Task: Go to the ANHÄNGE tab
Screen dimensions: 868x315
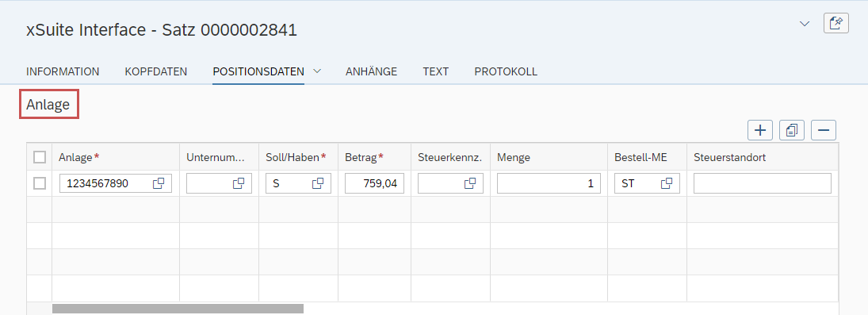Action: 372,71
